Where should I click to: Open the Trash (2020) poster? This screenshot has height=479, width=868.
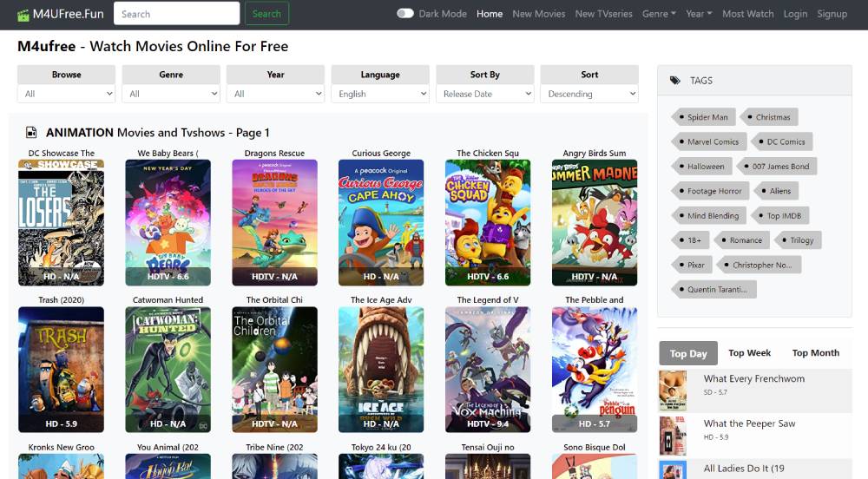[61, 370]
